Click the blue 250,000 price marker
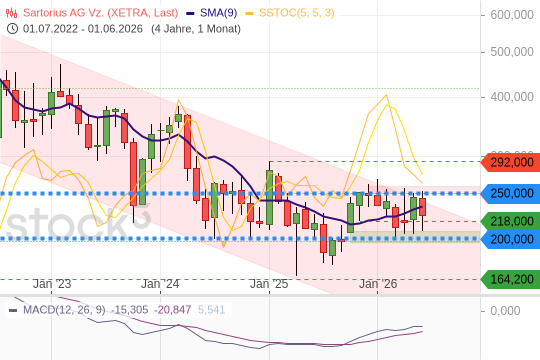The image size is (540, 360). click(510, 194)
